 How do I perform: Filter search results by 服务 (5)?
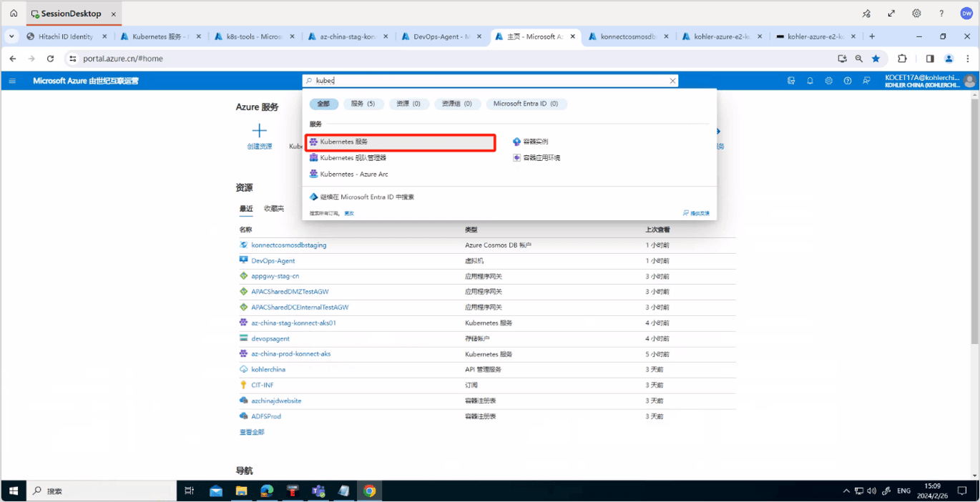pyautogui.click(x=363, y=104)
